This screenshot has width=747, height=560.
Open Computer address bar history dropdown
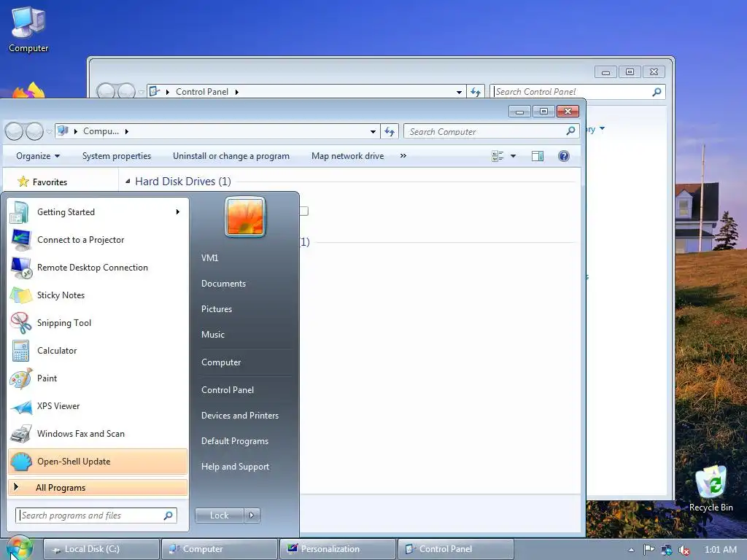click(x=373, y=131)
